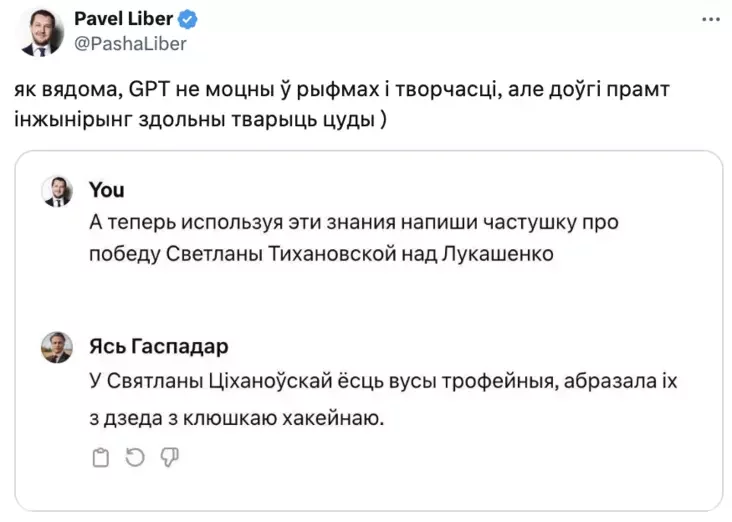Click the word "цуды" ending the tweet
This screenshot has height=522, width=732.
(x=354, y=118)
